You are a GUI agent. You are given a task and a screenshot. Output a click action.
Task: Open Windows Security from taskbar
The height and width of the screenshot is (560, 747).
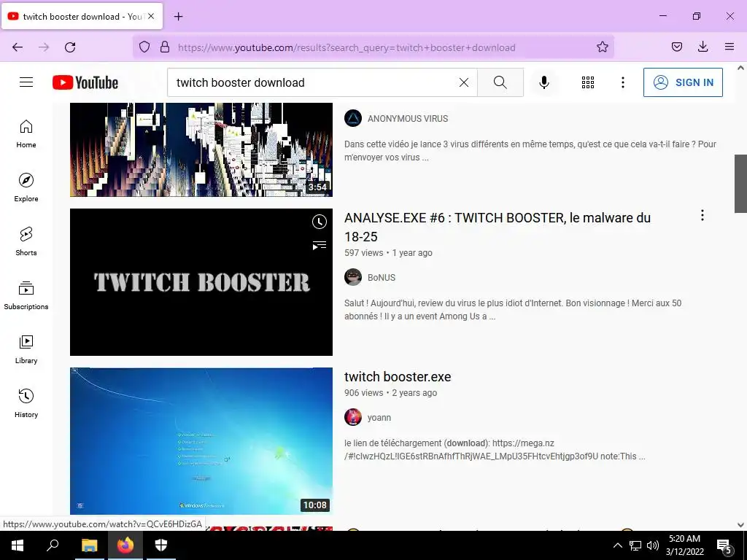pyautogui.click(x=161, y=545)
